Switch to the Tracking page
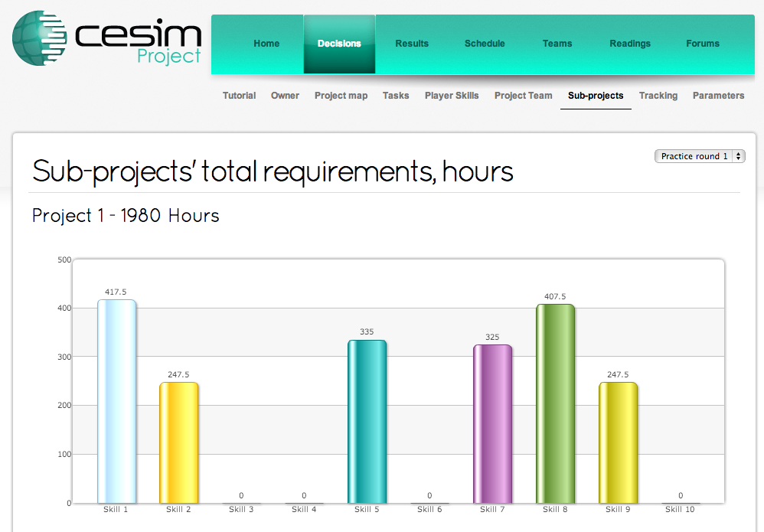The width and height of the screenshot is (764, 532). [658, 96]
